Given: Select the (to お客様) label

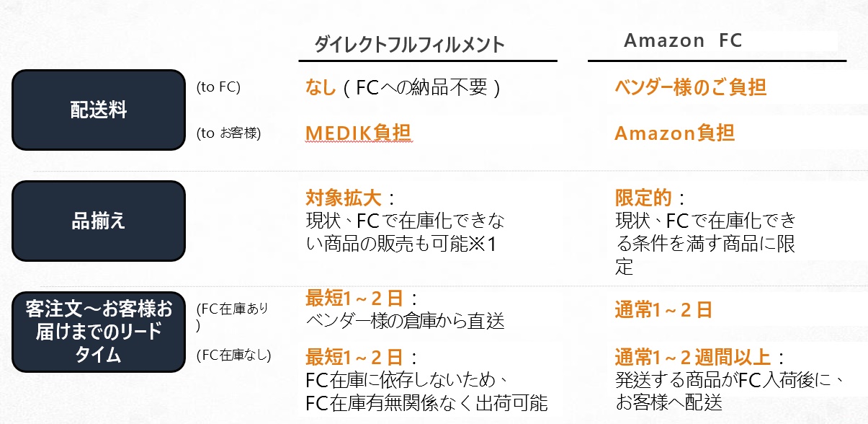Looking at the screenshot, I should coord(228,133).
